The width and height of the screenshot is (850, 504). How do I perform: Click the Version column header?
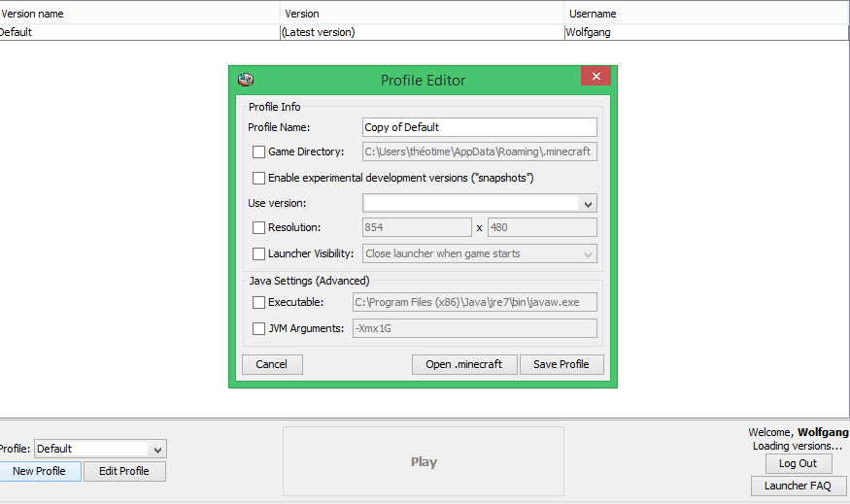tap(423, 14)
